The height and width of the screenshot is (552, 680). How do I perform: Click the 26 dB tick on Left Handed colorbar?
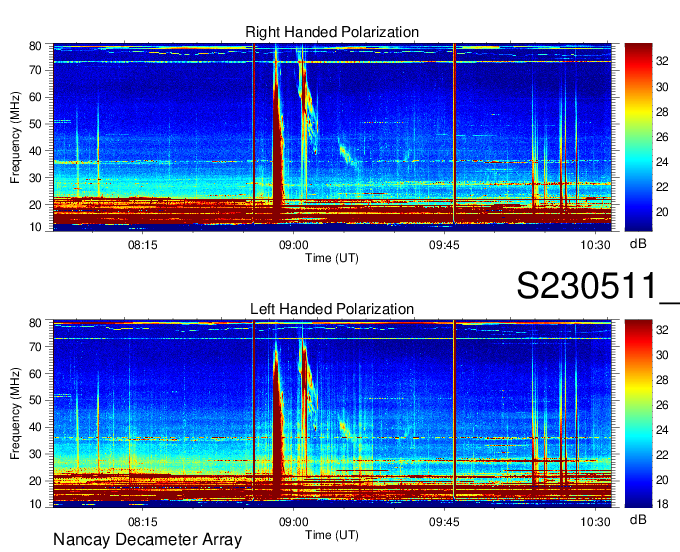click(662, 405)
